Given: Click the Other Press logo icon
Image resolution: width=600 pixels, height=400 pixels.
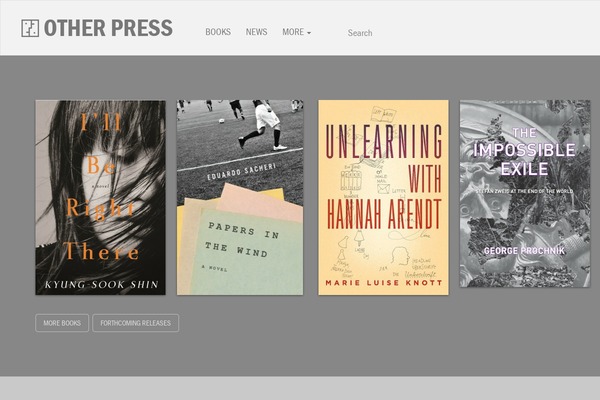Looking at the screenshot, I should pos(30,28).
